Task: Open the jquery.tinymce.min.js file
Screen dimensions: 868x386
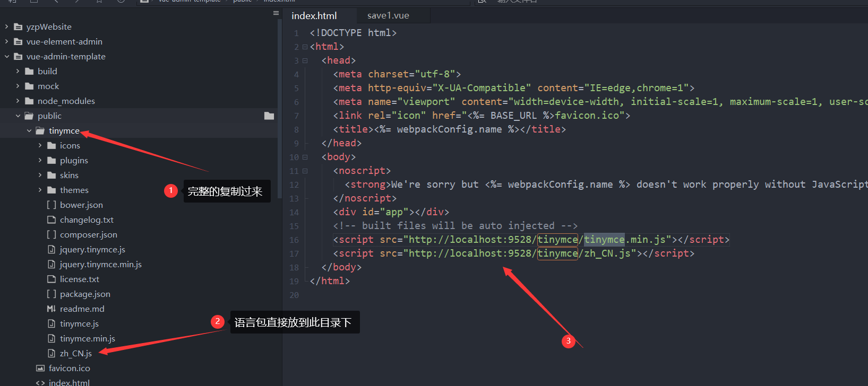Action: [101, 264]
